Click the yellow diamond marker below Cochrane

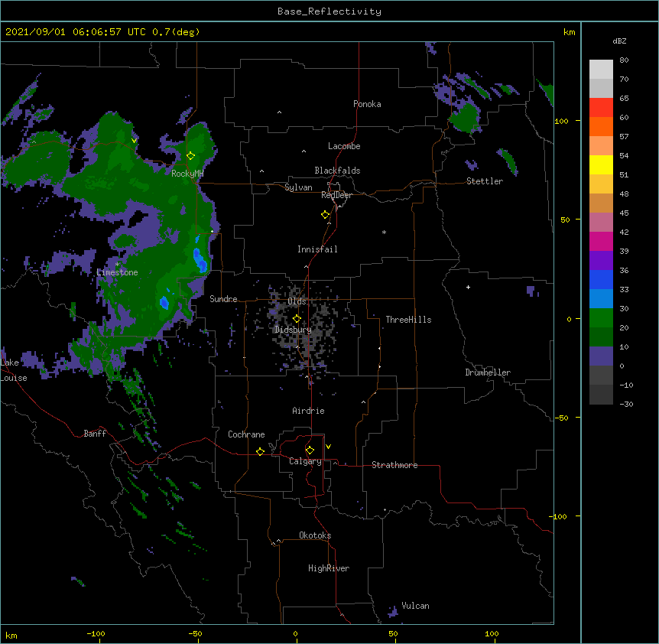pos(260,451)
